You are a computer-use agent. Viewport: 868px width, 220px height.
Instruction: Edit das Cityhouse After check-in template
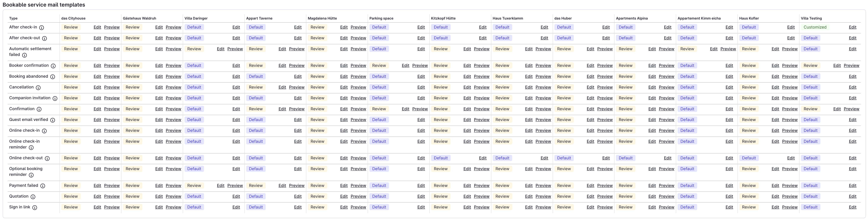(97, 27)
